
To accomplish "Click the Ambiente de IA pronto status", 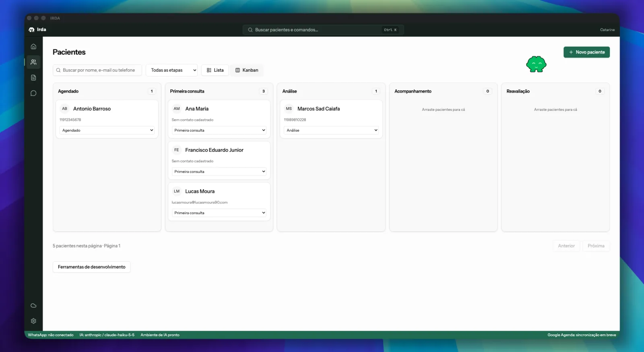I will pos(160,335).
